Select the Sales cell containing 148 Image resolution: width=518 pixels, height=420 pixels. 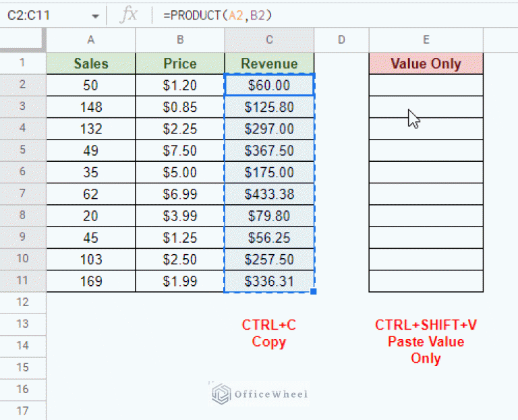point(90,107)
